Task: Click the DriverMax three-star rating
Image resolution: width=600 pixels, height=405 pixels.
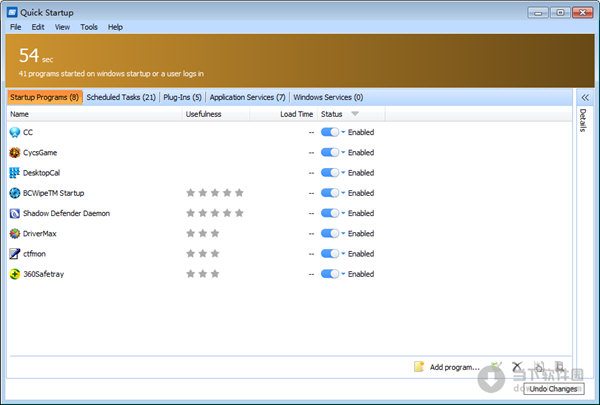Action: 203,233
